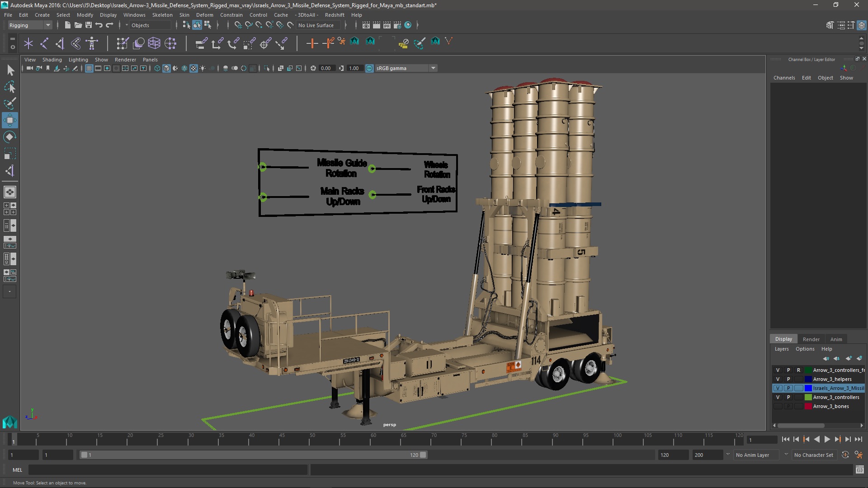Click the MEL command line input
This screenshot has height=488, width=868.
[168, 470]
